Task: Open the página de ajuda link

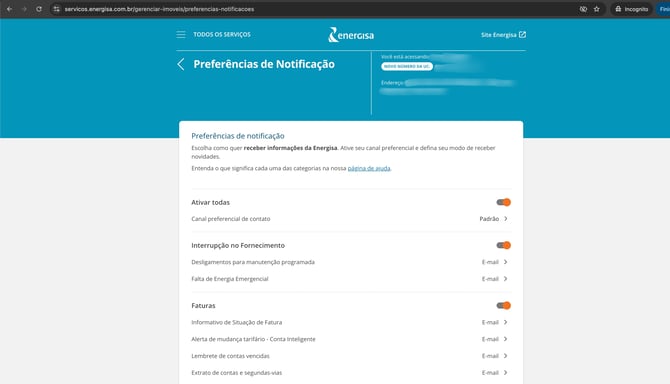Action: tap(369, 168)
